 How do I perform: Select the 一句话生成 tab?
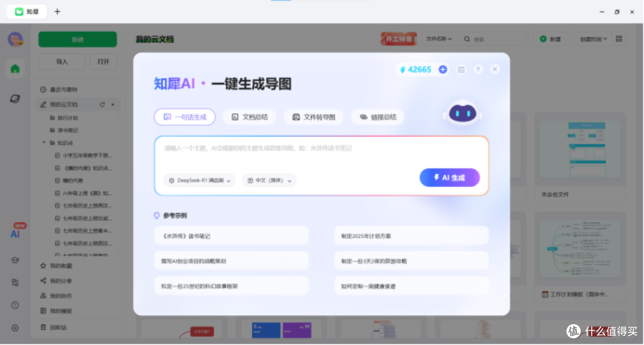click(x=185, y=117)
